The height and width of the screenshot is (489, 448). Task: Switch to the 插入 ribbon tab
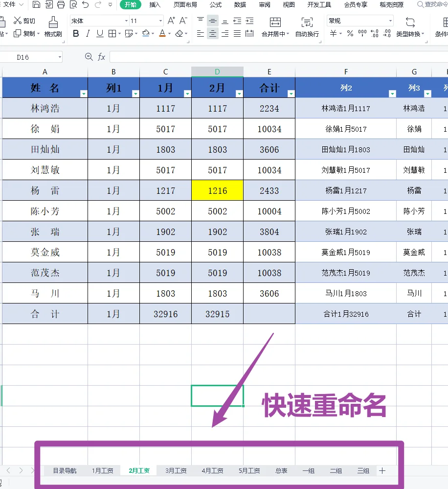[x=155, y=5]
